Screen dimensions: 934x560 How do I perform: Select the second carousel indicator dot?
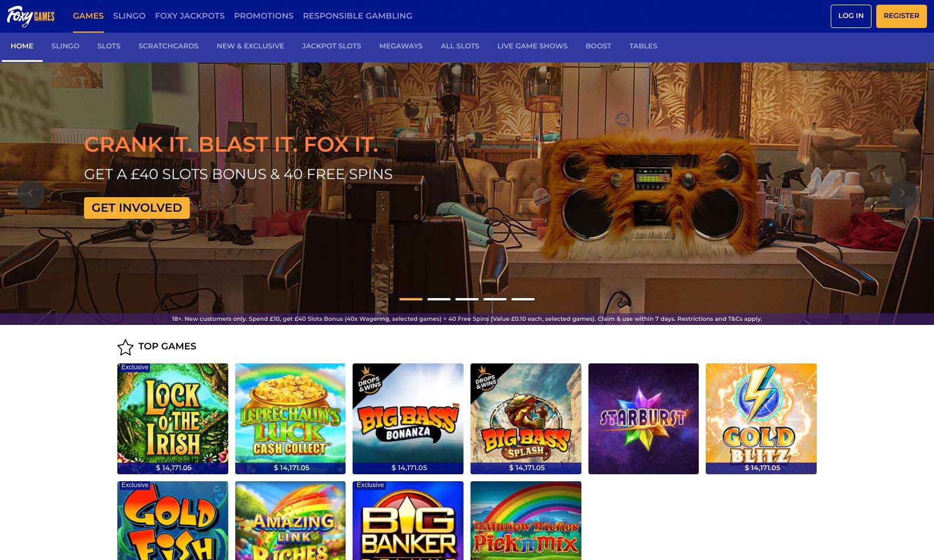click(438, 299)
